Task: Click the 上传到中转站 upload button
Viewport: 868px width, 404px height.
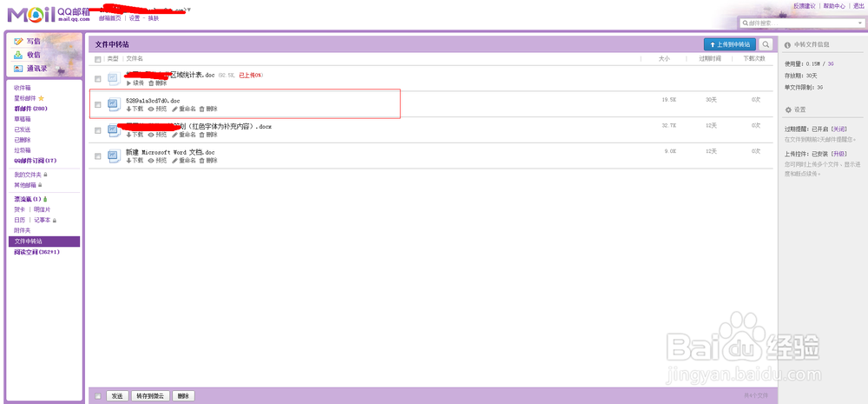Action: tap(730, 44)
